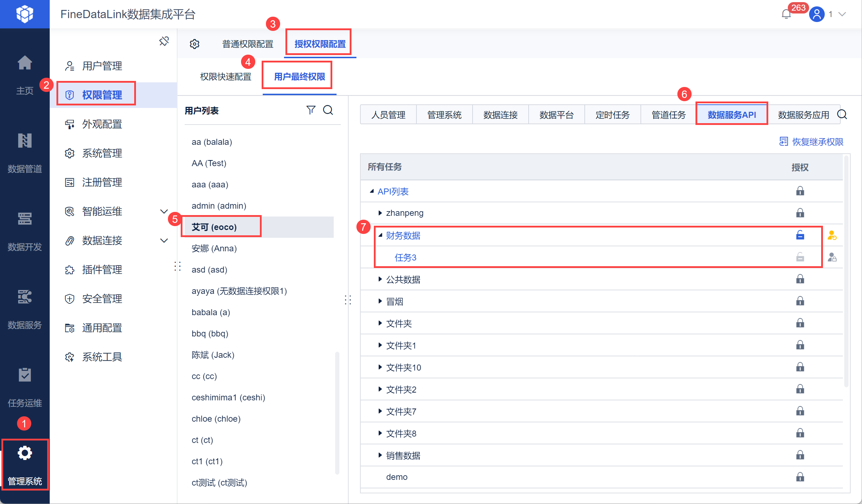Select the 定时任务 tab
The height and width of the screenshot is (504, 862).
coord(612,115)
